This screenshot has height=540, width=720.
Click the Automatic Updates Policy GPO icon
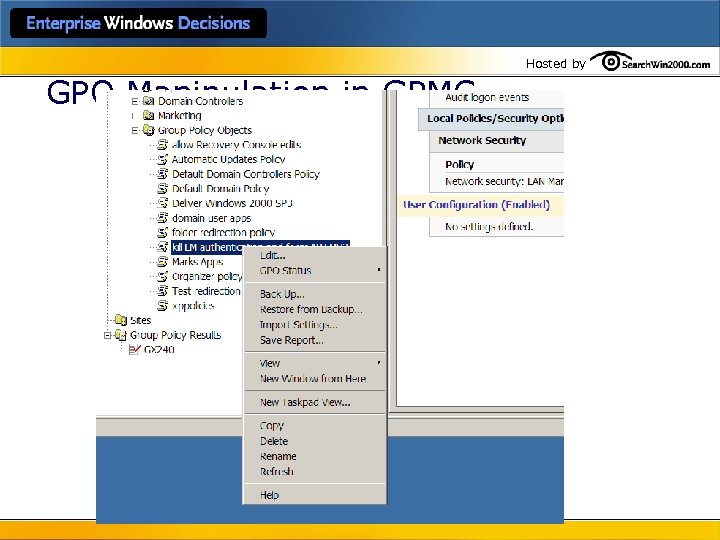click(163, 159)
